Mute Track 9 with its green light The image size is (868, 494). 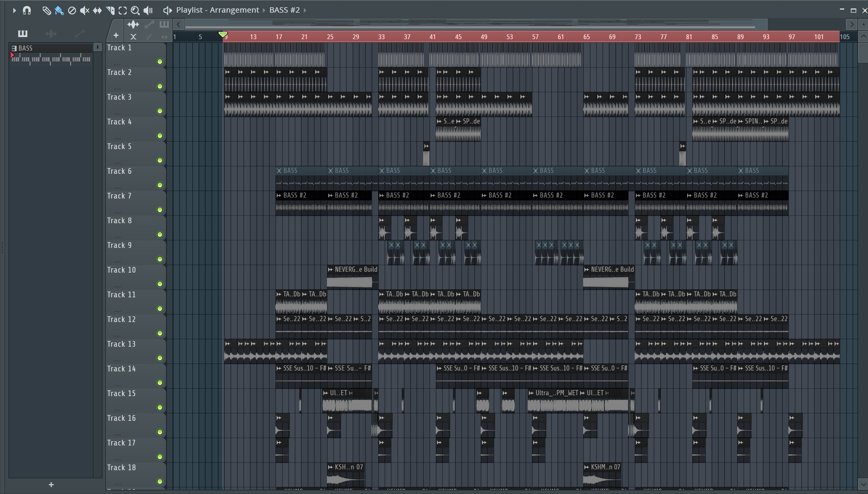(160, 259)
